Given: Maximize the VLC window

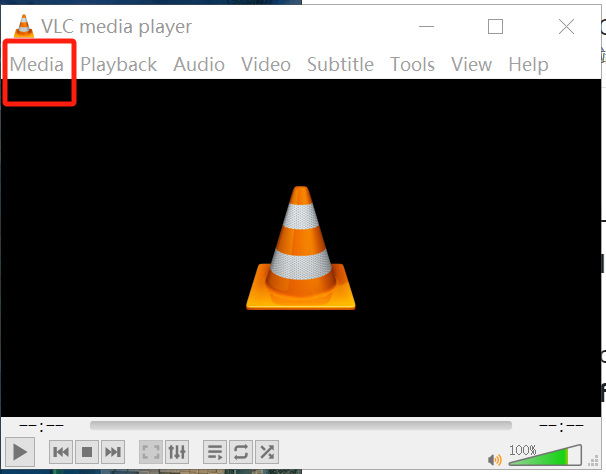Looking at the screenshot, I should click(x=495, y=27).
